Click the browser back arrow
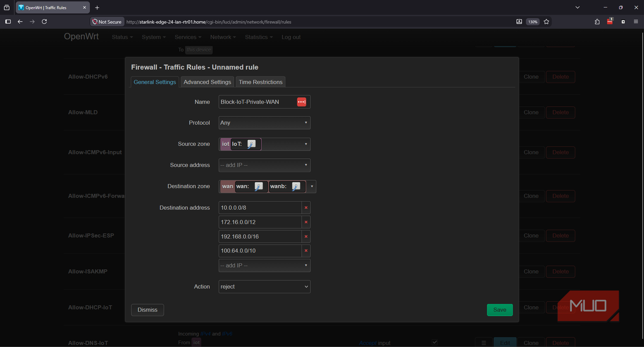Screen dimensions: 644x347 (x=20, y=22)
